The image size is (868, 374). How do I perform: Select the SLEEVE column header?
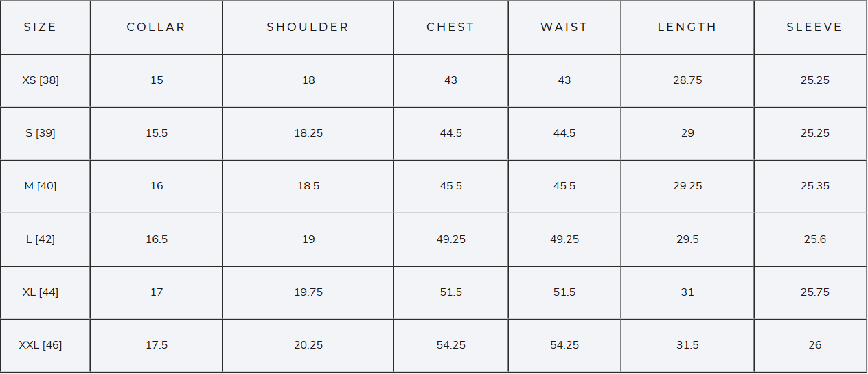(x=814, y=27)
